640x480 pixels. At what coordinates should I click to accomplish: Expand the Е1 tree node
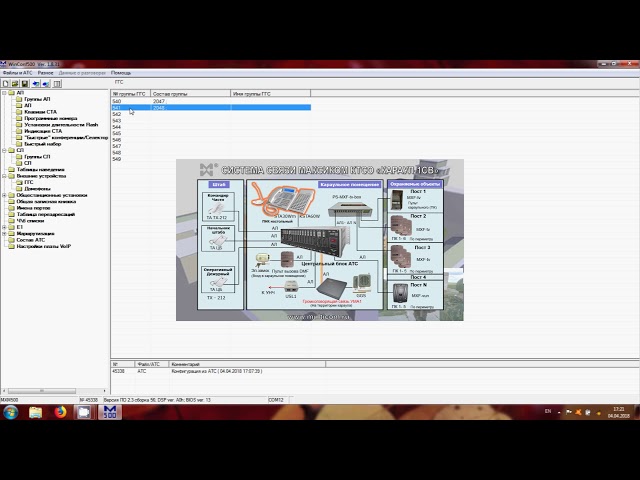point(4,227)
